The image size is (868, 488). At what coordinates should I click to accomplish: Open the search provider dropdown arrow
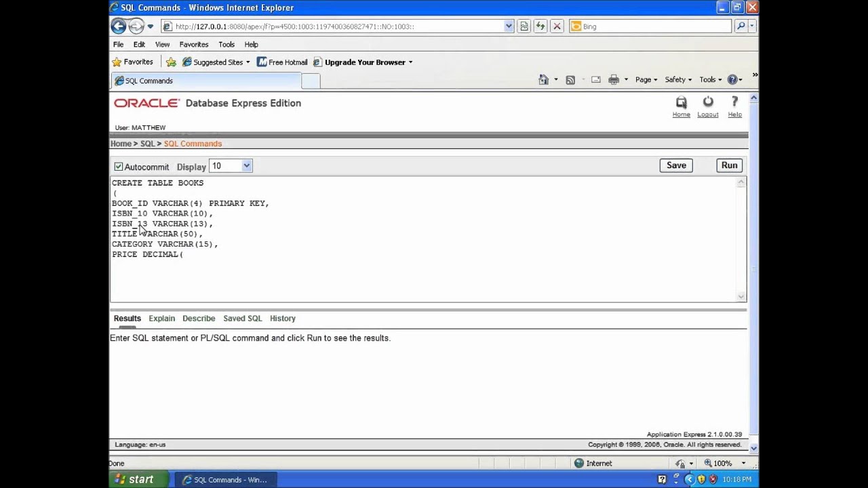(x=752, y=26)
